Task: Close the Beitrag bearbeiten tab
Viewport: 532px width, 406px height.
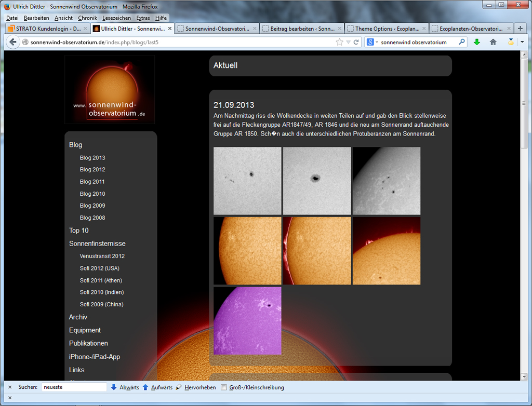Action: [x=339, y=29]
